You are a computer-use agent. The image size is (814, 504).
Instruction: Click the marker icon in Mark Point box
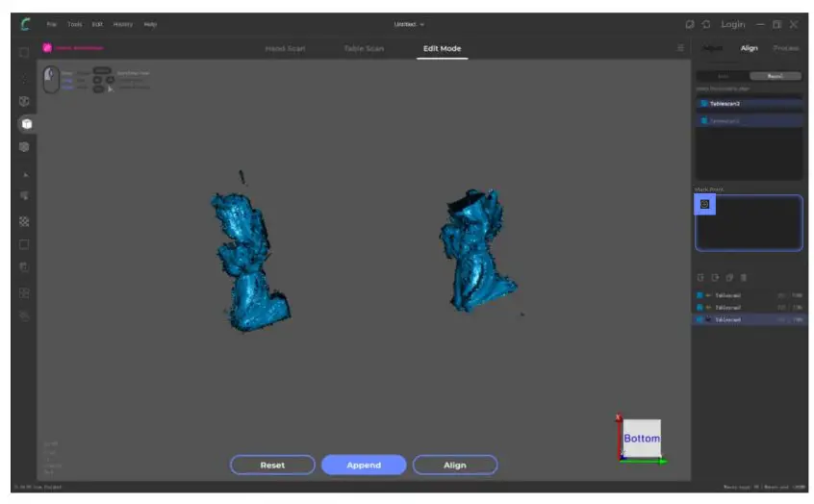tap(704, 205)
